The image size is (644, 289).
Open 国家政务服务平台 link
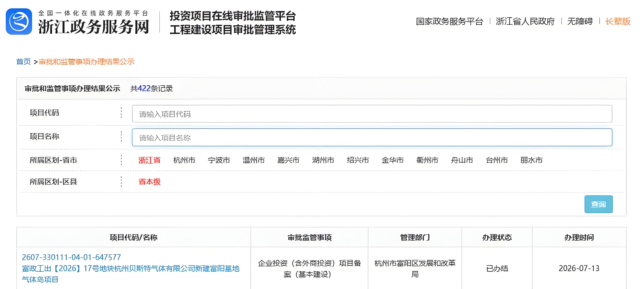coord(449,21)
